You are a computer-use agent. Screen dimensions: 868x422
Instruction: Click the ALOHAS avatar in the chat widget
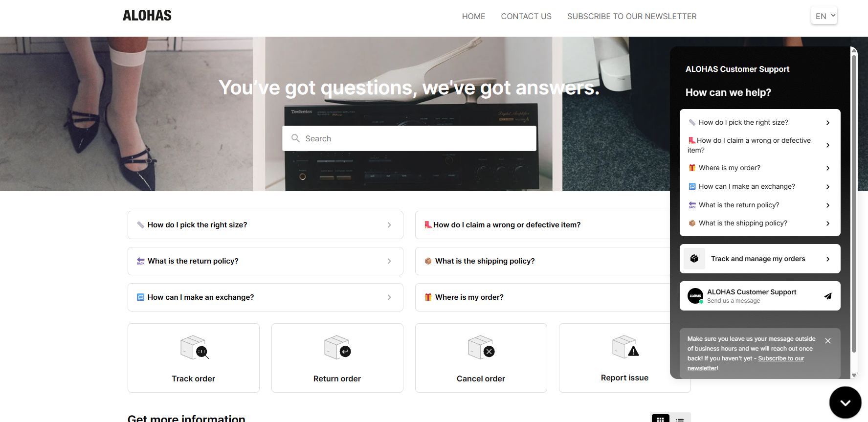pos(695,296)
